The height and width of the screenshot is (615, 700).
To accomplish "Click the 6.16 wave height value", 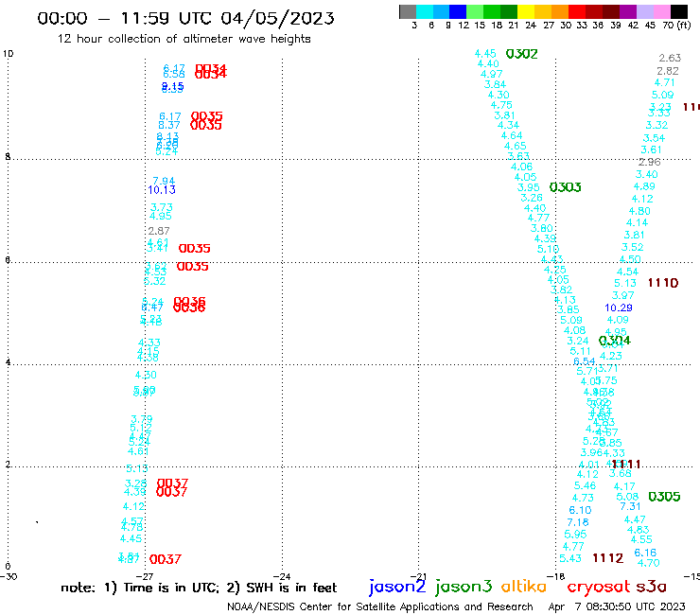I will 645,553.
